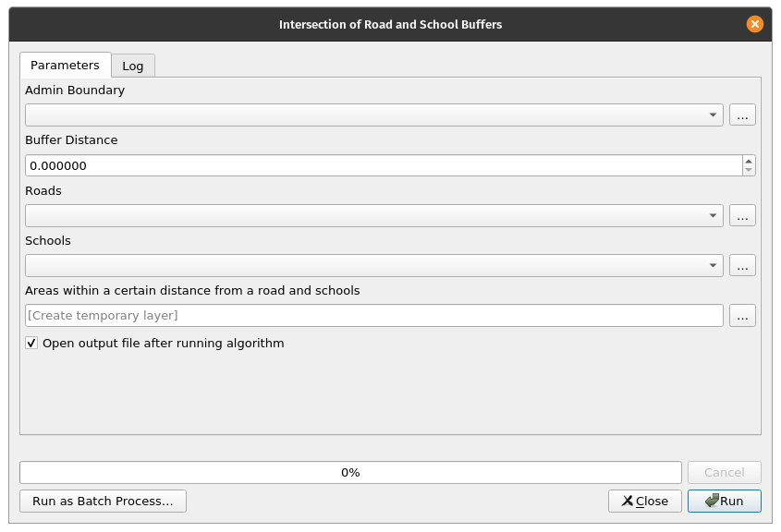Screen dimensions: 781x532
Task: Click browse button for Schools layer
Action: (x=742, y=265)
